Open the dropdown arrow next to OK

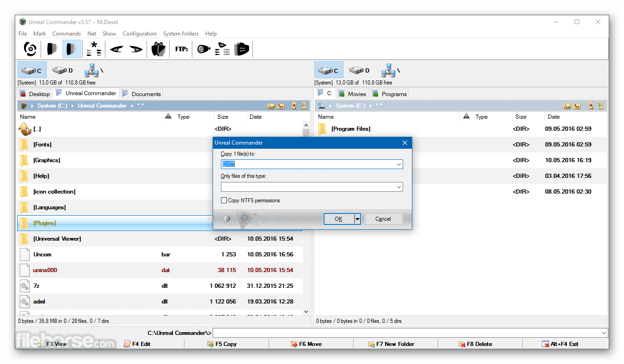pos(357,219)
